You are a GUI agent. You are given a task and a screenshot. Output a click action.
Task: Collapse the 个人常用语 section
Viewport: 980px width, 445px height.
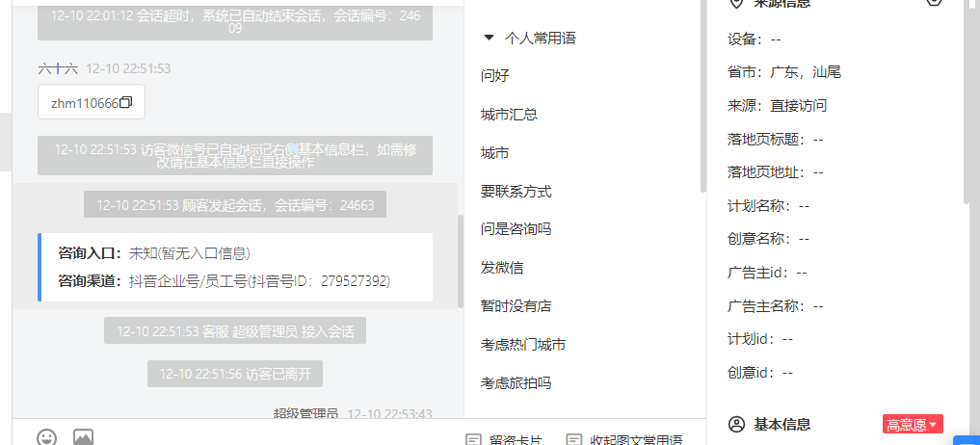tap(489, 39)
